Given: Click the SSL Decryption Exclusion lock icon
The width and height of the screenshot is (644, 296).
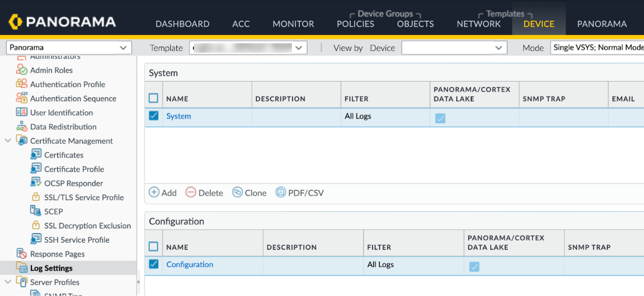Looking at the screenshot, I should (36, 226).
